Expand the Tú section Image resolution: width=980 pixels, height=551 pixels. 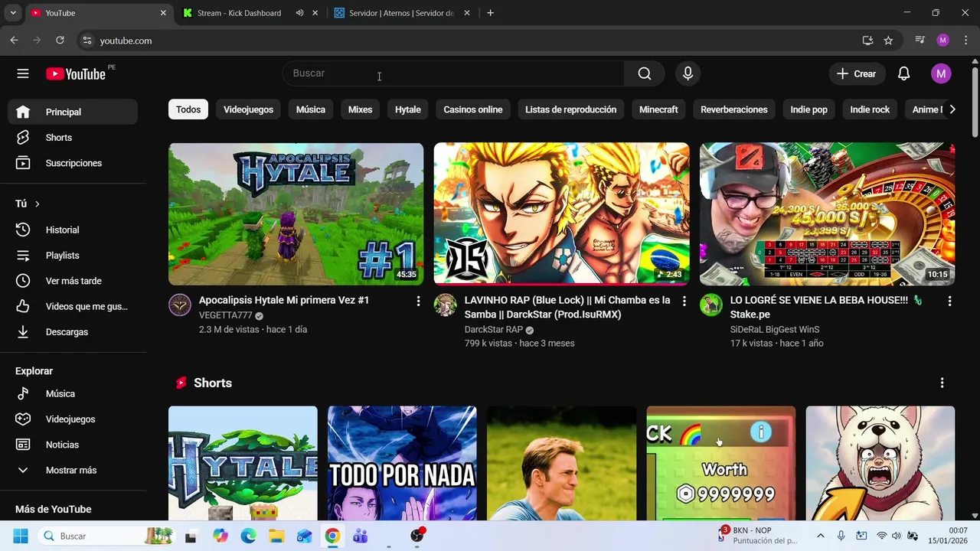28,204
